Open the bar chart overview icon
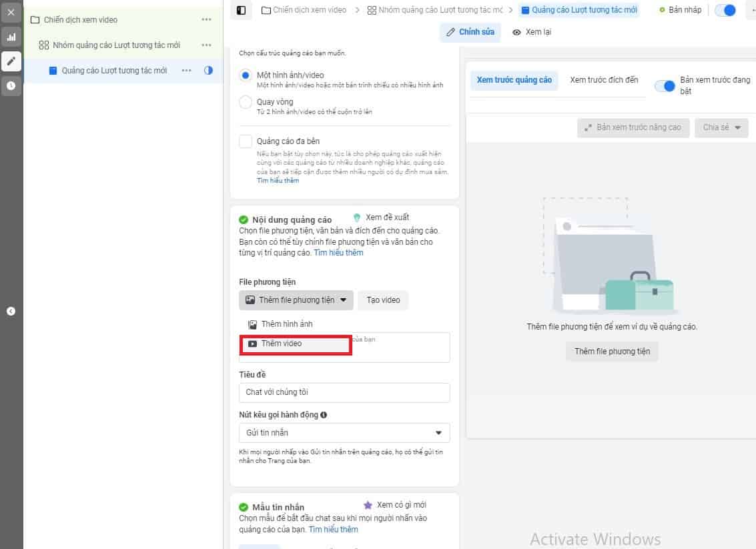This screenshot has width=756, height=549. 11,37
